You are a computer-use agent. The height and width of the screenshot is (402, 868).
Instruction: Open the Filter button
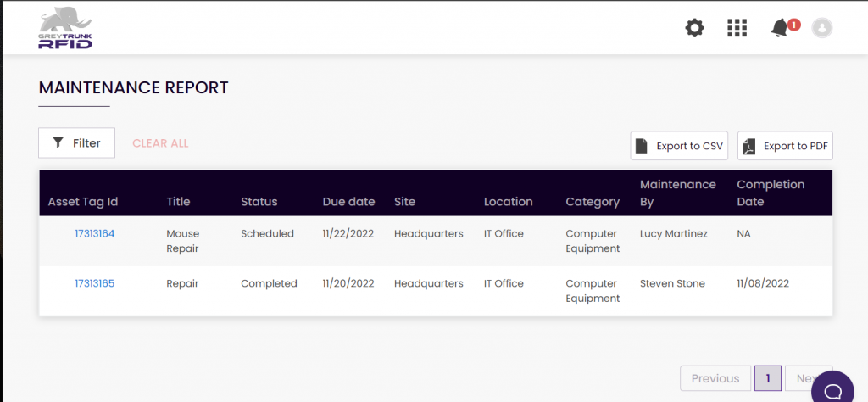pos(76,142)
